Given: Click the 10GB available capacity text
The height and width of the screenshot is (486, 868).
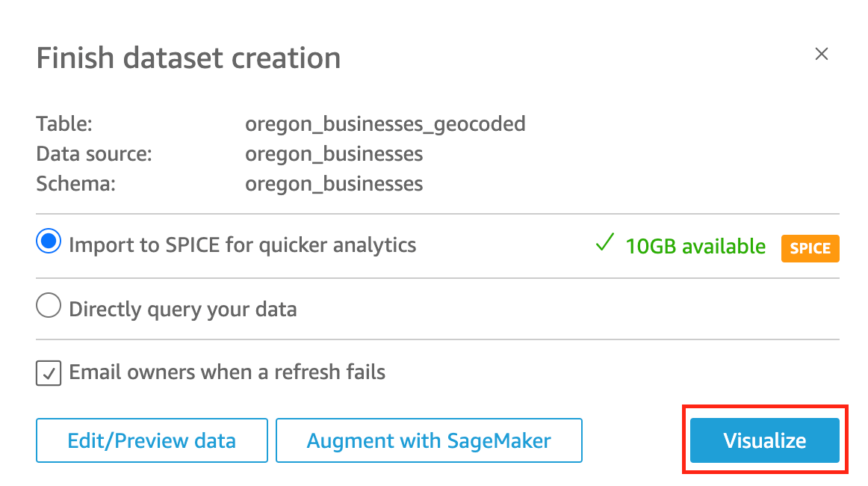Looking at the screenshot, I should pyautogui.click(x=695, y=247).
